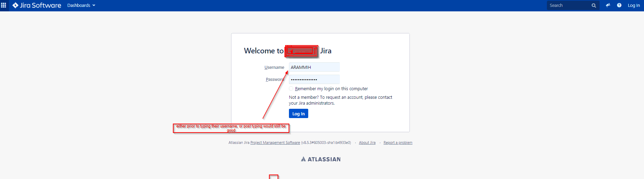Click the Username label text

pos(274,67)
